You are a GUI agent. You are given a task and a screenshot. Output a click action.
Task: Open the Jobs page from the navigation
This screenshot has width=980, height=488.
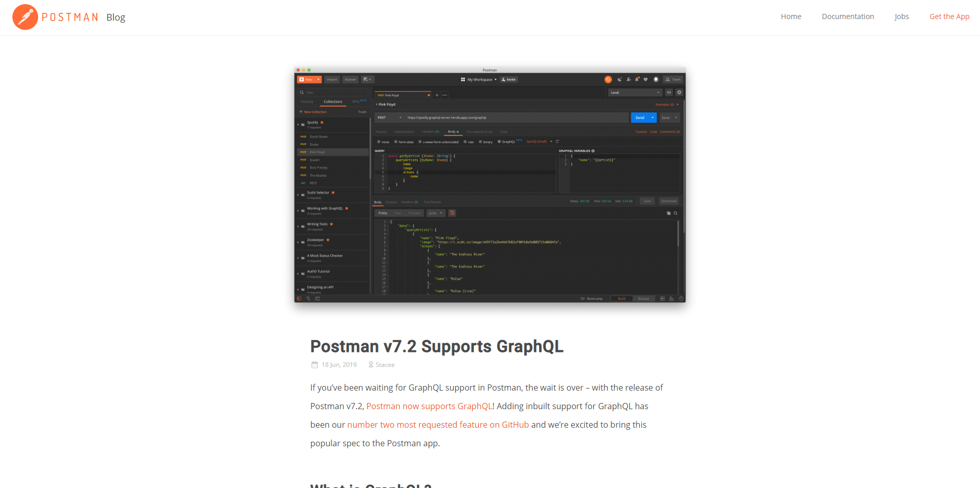902,16
